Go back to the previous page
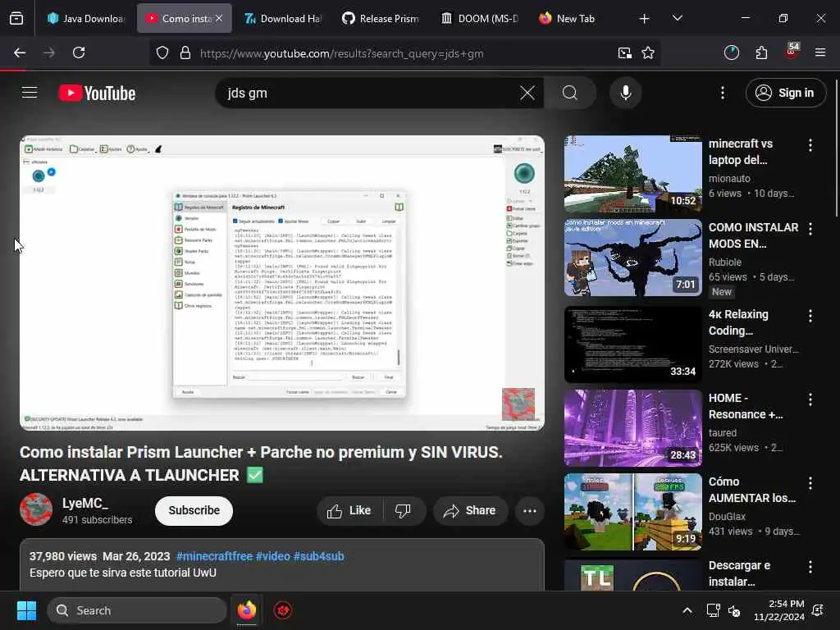The image size is (840, 630). 20,52
